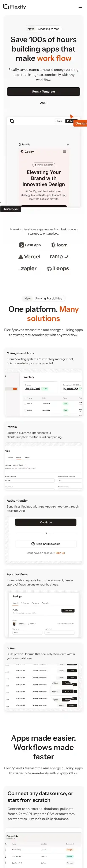
Task: Click the Christine Klein table row
Action: (43, 856)
